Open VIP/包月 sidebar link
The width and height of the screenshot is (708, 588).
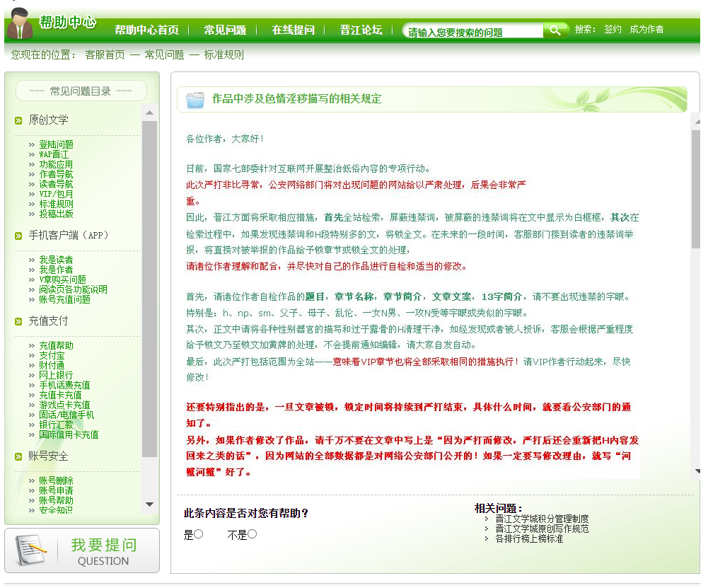point(56,194)
